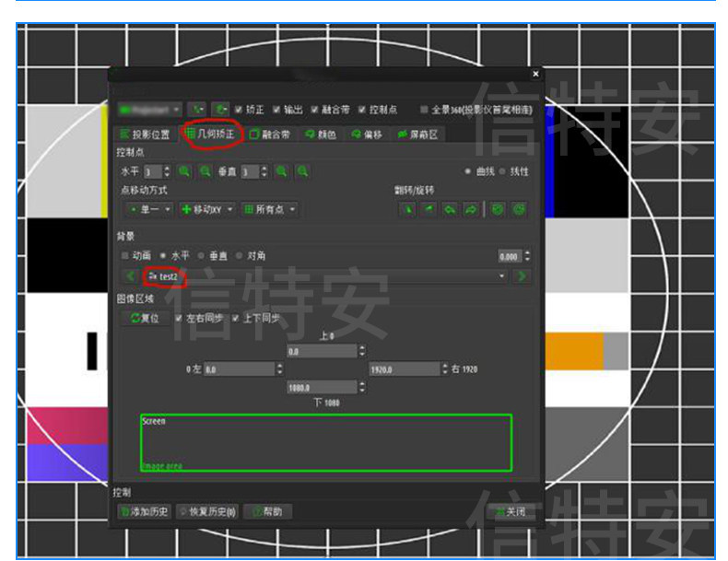Click the 恢复历史(0) button

coord(208,512)
